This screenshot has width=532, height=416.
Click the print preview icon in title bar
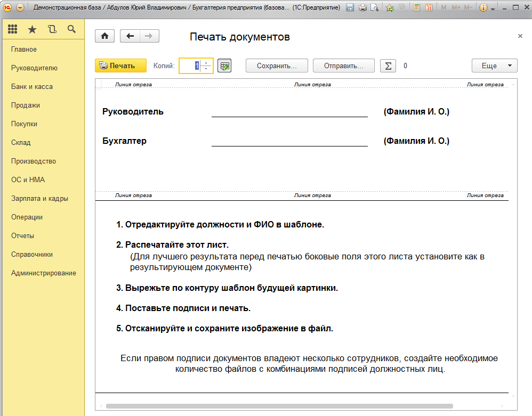(375, 8)
